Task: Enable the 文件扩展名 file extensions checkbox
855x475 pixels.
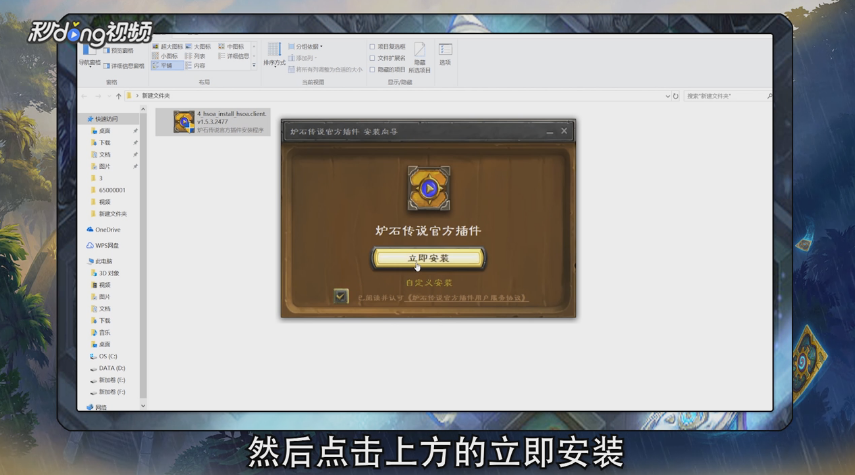Action: pos(387,58)
